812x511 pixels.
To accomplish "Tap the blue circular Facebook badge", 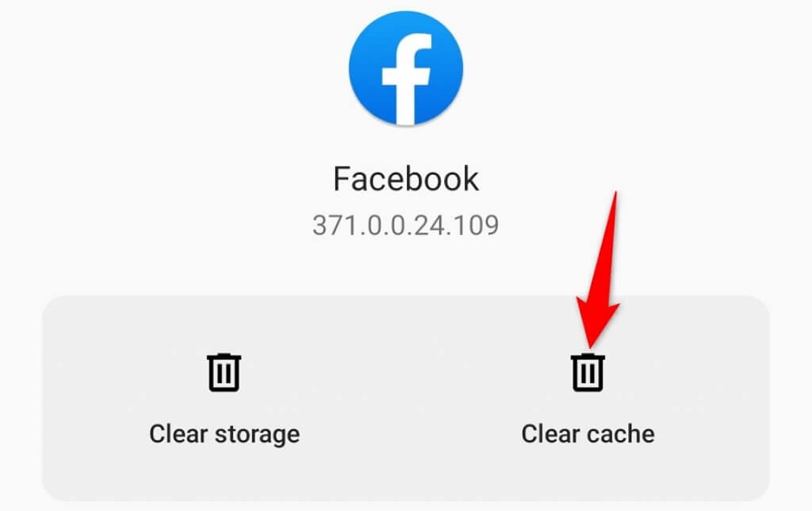I will (x=405, y=68).
